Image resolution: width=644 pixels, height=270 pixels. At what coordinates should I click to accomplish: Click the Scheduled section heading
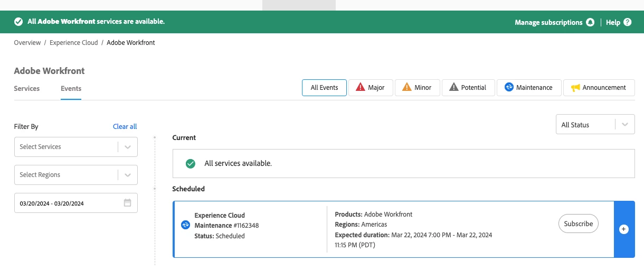click(188, 189)
